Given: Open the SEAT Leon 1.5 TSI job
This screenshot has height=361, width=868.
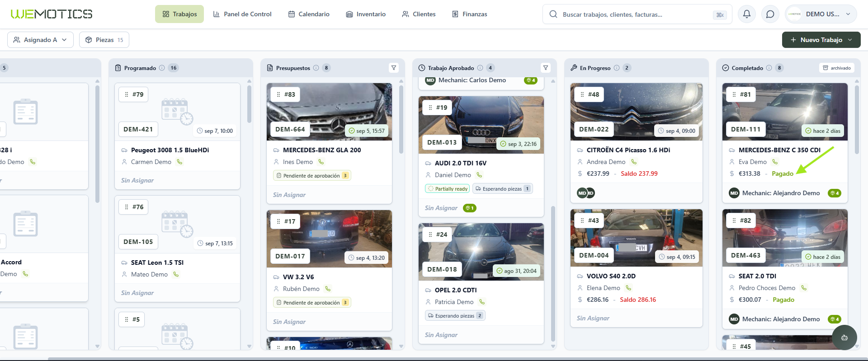Looking at the screenshot, I should (x=157, y=263).
